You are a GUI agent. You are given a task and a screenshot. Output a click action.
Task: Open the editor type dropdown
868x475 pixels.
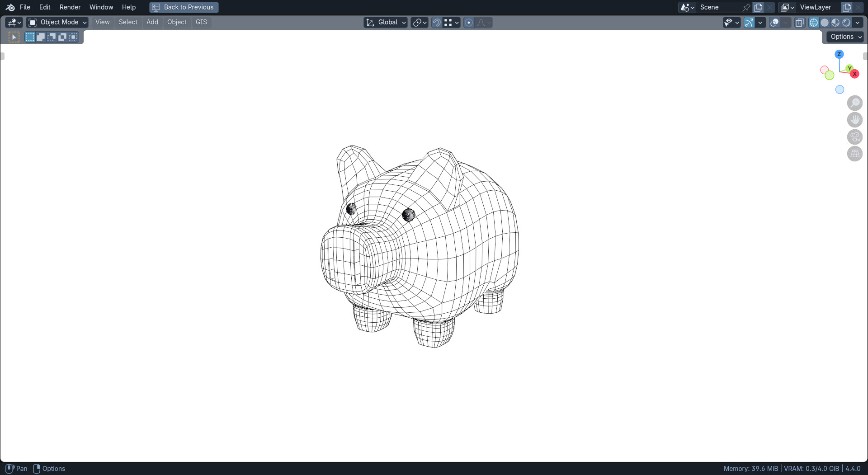point(14,22)
